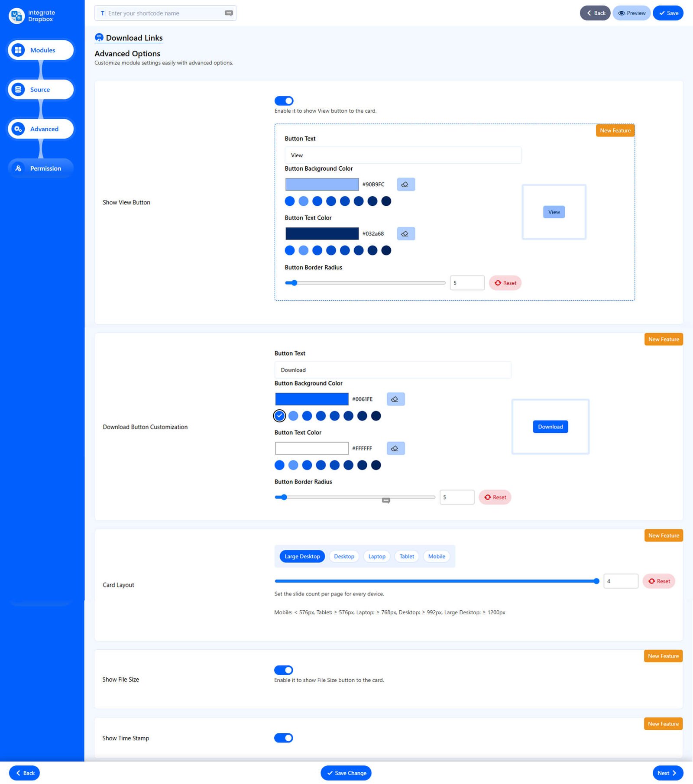Click the checked preset color under Download background
The width and height of the screenshot is (693, 784).
279,416
